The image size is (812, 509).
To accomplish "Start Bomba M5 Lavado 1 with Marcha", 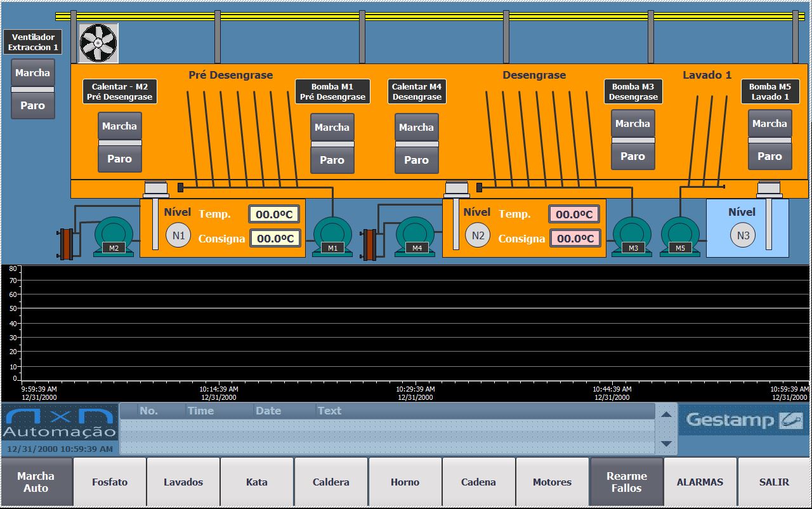I will coord(769,124).
